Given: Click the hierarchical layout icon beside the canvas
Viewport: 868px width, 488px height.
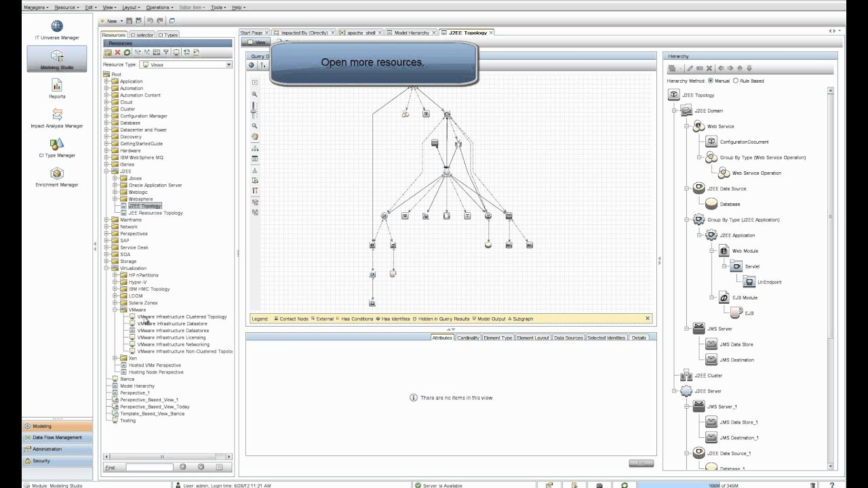Looking at the screenshot, I should click(255, 148).
